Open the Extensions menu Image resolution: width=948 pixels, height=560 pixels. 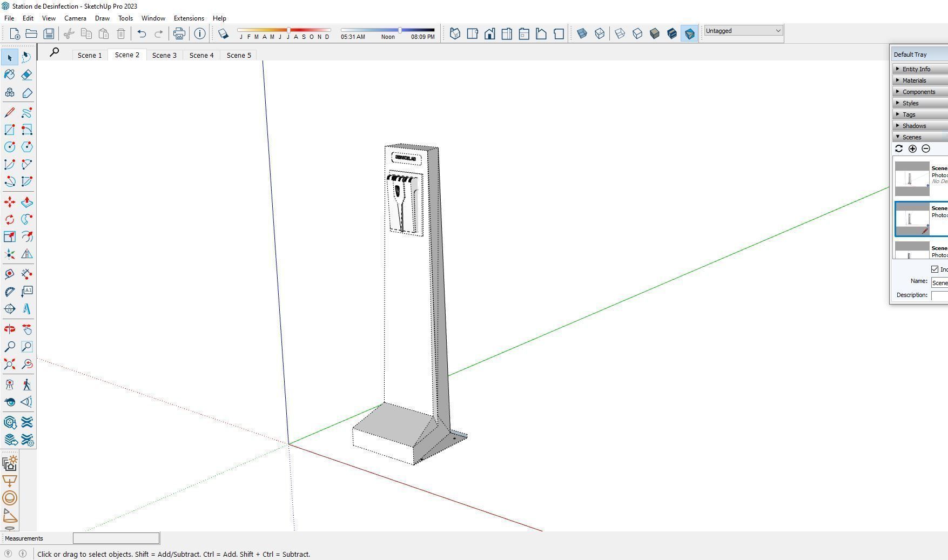189,18
